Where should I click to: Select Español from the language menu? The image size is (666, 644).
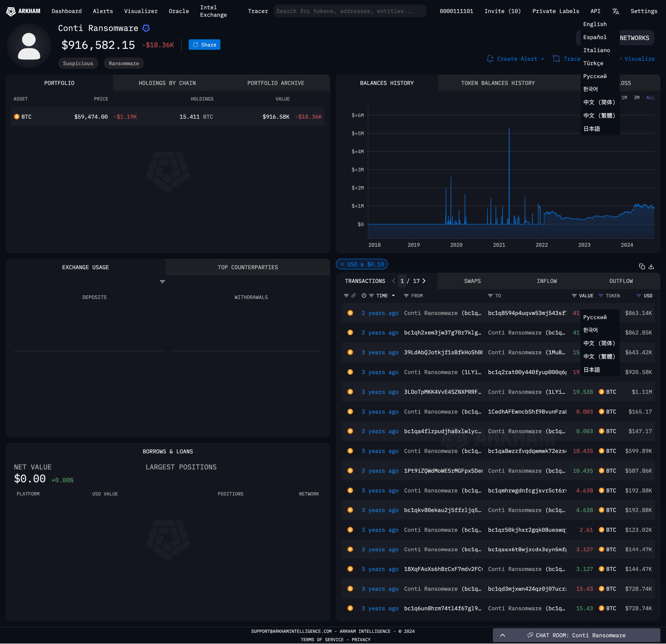pyautogui.click(x=595, y=37)
